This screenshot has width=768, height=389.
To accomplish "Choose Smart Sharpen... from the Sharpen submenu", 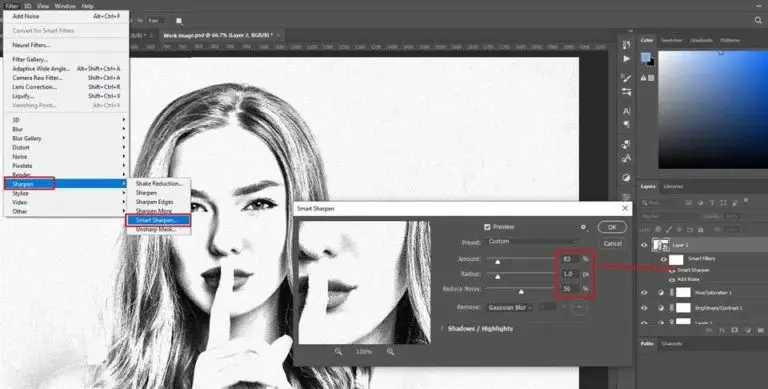I will (158, 220).
